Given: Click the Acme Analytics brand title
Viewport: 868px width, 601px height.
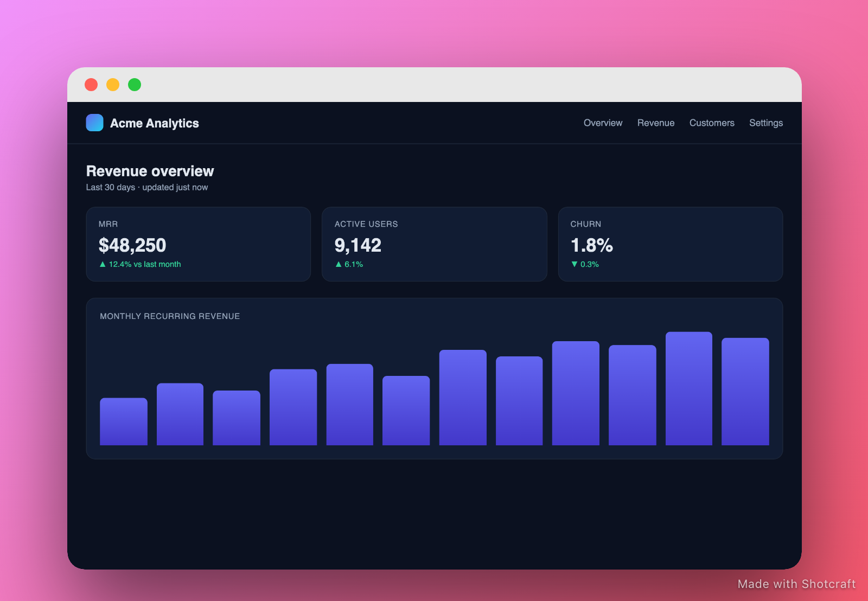Looking at the screenshot, I should point(155,123).
